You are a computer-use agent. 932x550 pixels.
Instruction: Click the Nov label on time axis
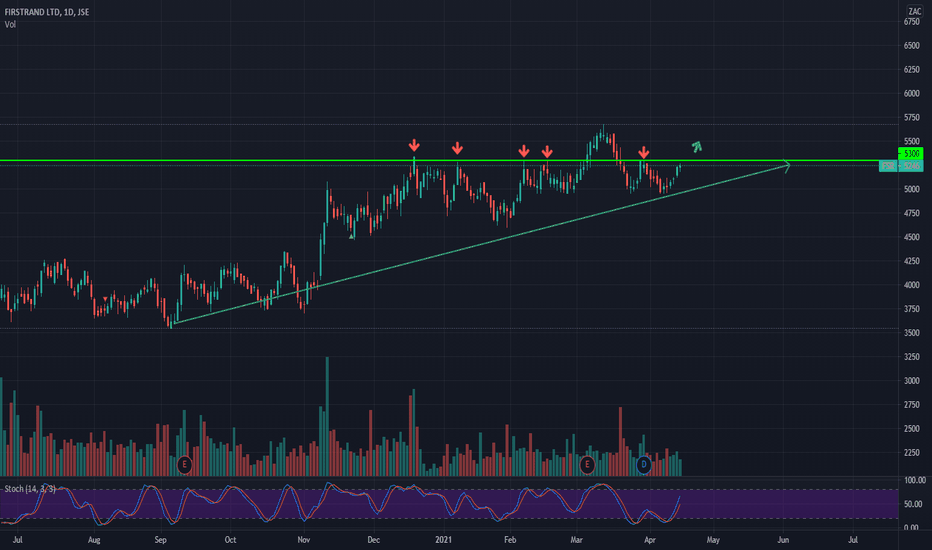point(304,540)
